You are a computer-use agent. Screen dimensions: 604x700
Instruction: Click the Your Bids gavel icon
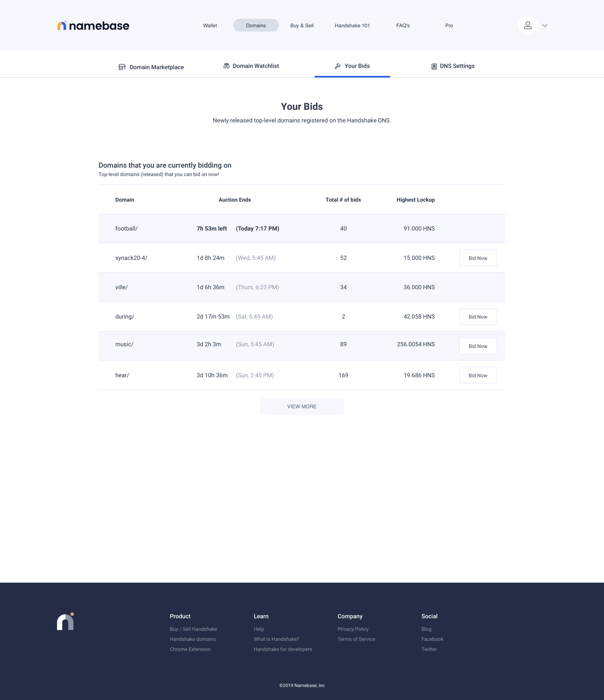(x=337, y=66)
